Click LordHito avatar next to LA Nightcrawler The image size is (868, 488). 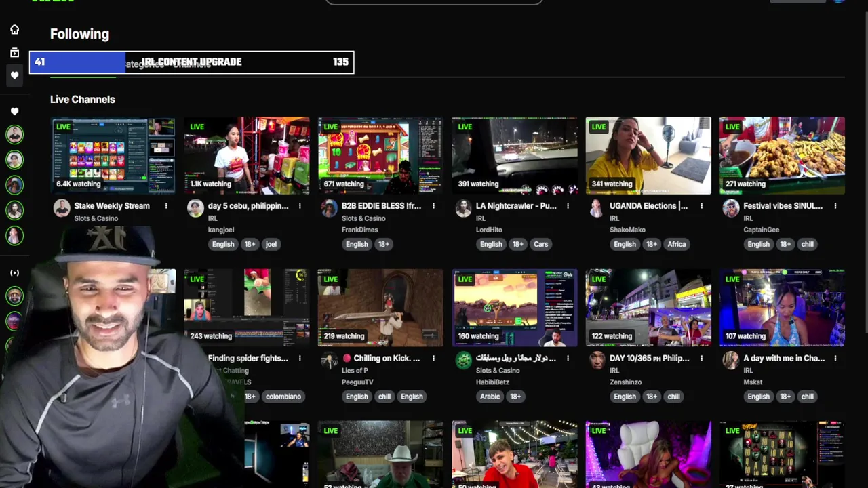[463, 208]
